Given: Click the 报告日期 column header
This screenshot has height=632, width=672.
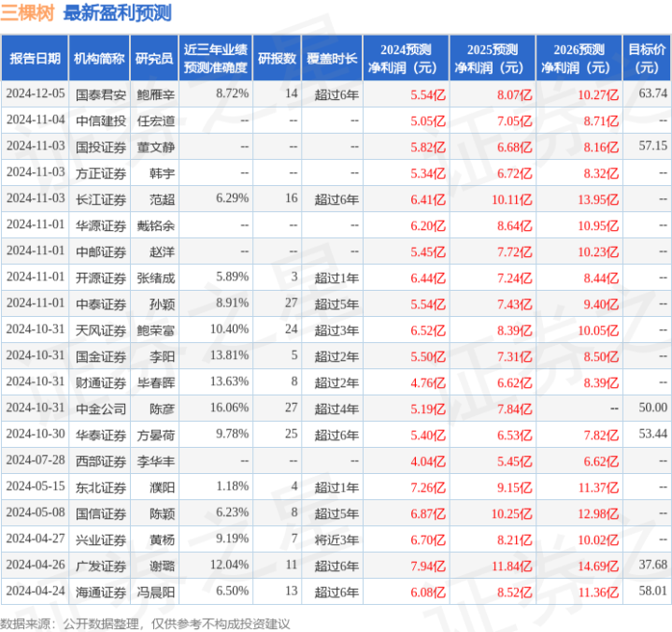Looking at the screenshot, I should pyautogui.click(x=35, y=58).
